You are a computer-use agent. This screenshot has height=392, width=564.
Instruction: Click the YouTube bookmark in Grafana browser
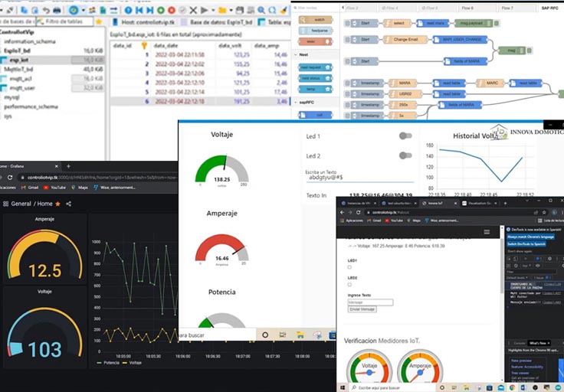point(57,187)
